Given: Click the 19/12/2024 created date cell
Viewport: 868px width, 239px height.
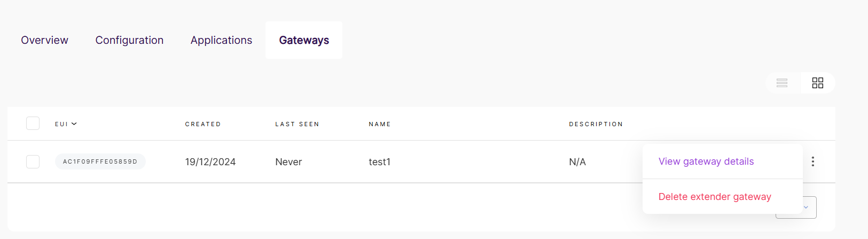Looking at the screenshot, I should [x=210, y=162].
